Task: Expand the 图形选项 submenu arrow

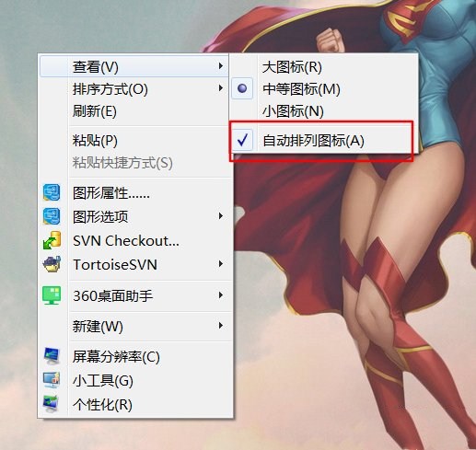Action: (x=221, y=216)
